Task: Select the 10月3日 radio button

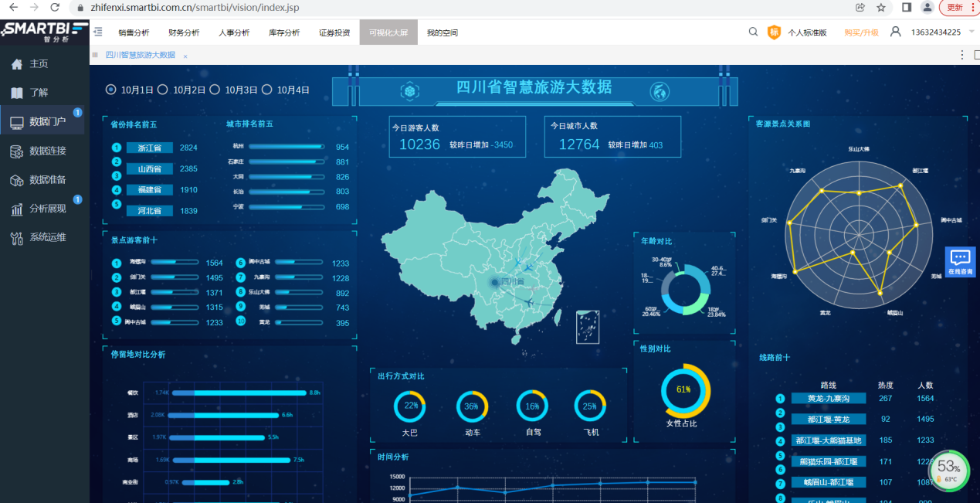Action: point(217,89)
